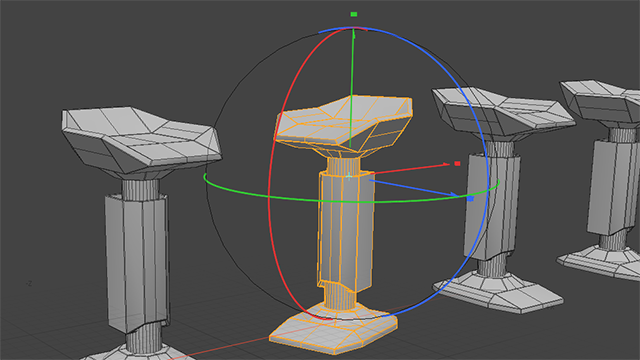Select the red square X-axis handle

coord(457,164)
